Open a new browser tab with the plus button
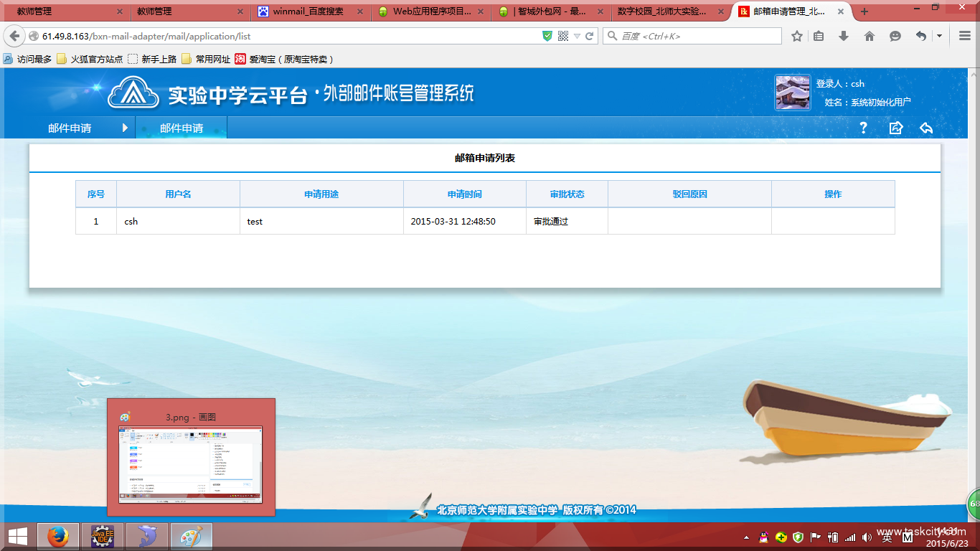This screenshot has width=980, height=551. [864, 11]
